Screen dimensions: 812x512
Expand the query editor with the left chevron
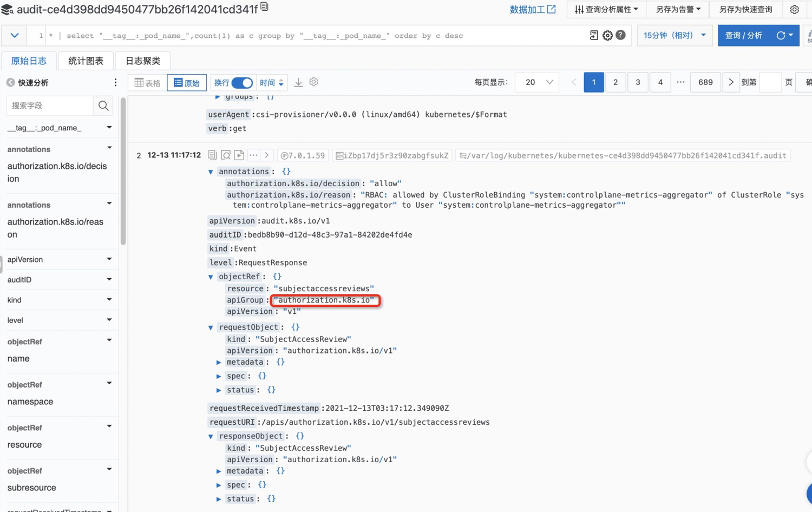coord(15,36)
